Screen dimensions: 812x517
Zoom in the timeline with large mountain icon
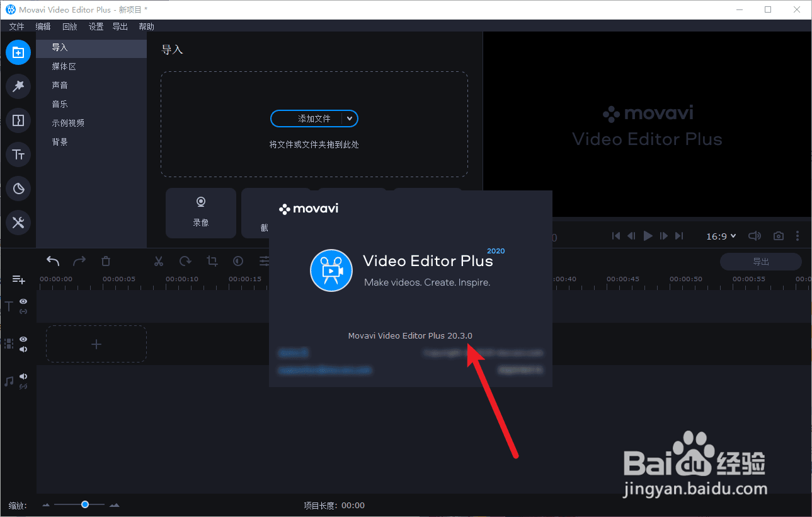pos(114,505)
